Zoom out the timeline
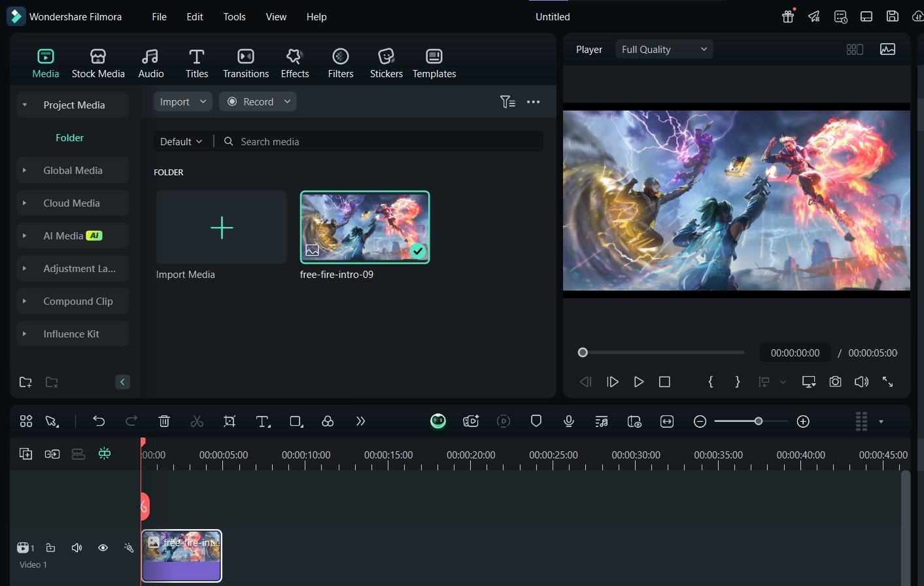 tap(700, 421)
